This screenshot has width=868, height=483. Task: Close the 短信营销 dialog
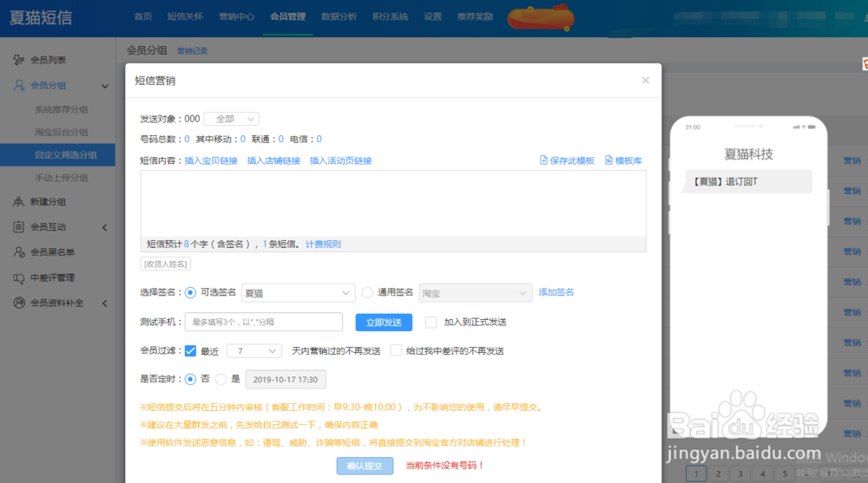(646, 81)
